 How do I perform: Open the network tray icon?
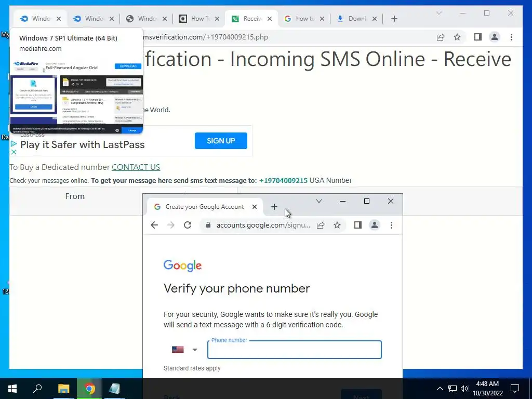453,389
